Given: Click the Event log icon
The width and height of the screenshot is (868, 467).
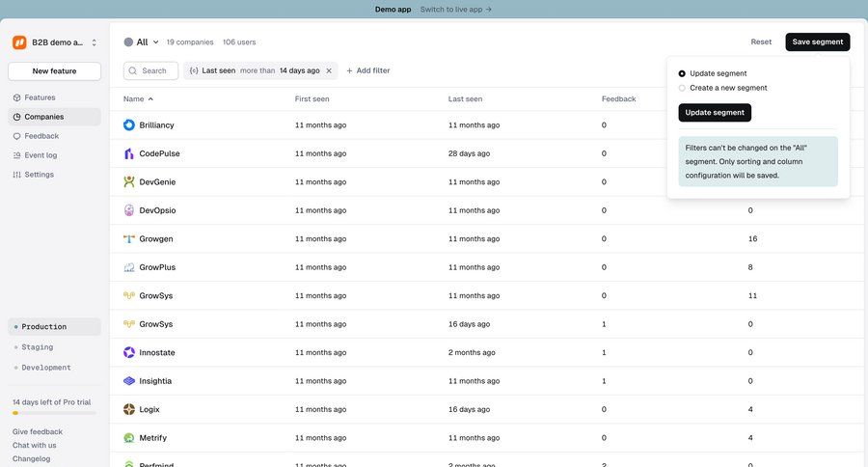Looking at the screenshot, I should [x=16, y=155].
